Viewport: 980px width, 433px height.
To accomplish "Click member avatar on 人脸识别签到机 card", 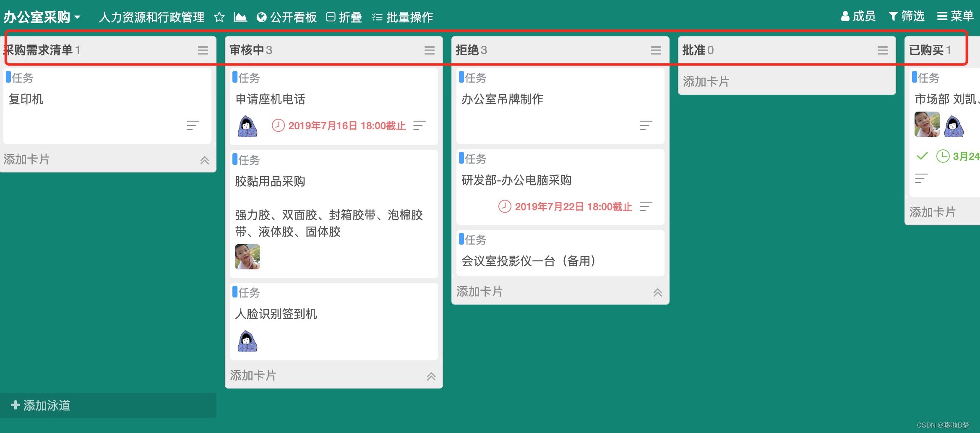I will pyautogui.click(x=248, y=341).
